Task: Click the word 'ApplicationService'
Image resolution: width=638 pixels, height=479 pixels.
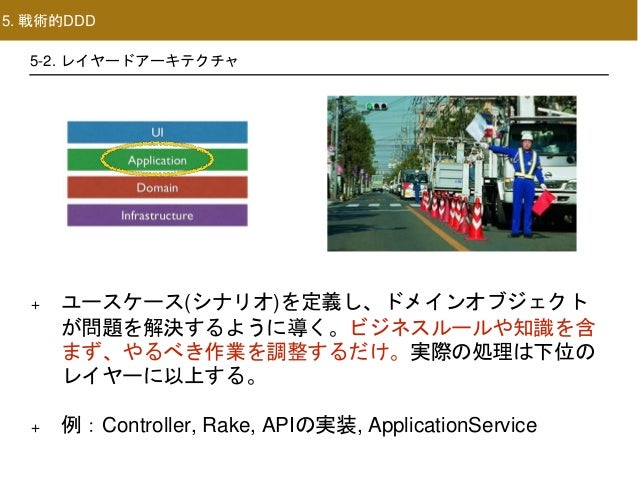Action: pos(452,426)
